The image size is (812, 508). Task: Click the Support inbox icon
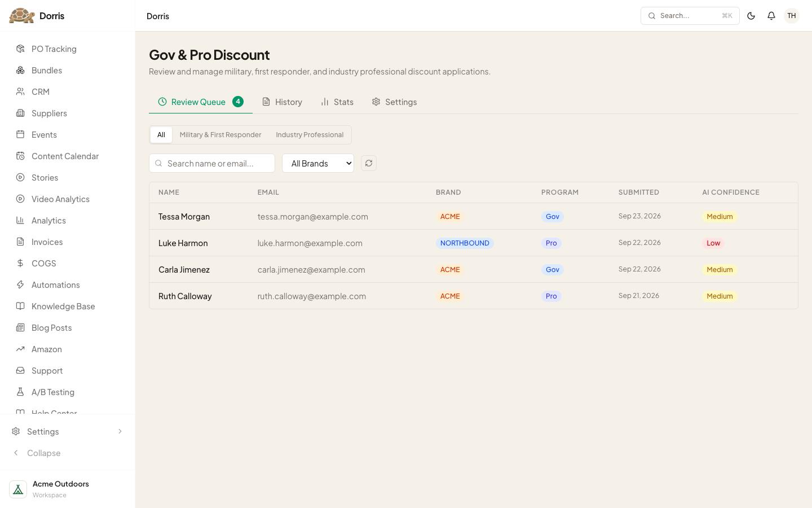click(x=20, y=371)
